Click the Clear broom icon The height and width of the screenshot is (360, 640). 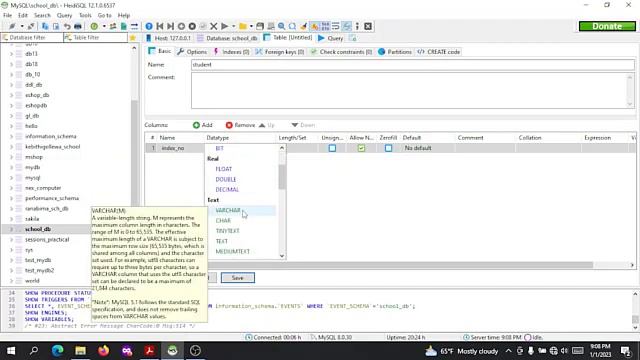pyautogui.click(x=303, y=26)
